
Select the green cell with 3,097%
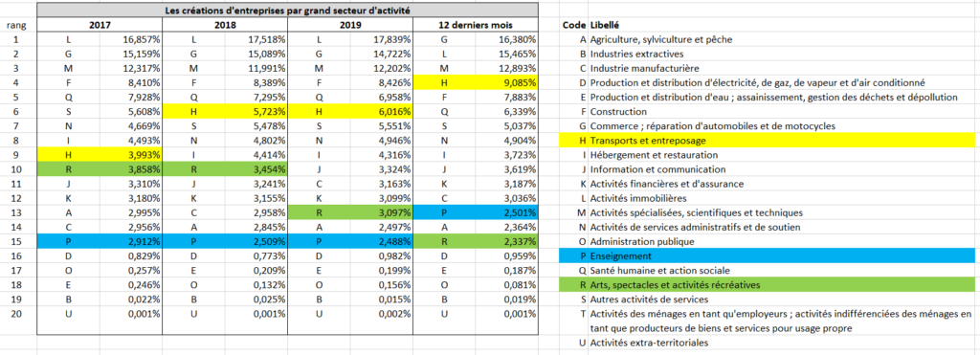[381, 212]
